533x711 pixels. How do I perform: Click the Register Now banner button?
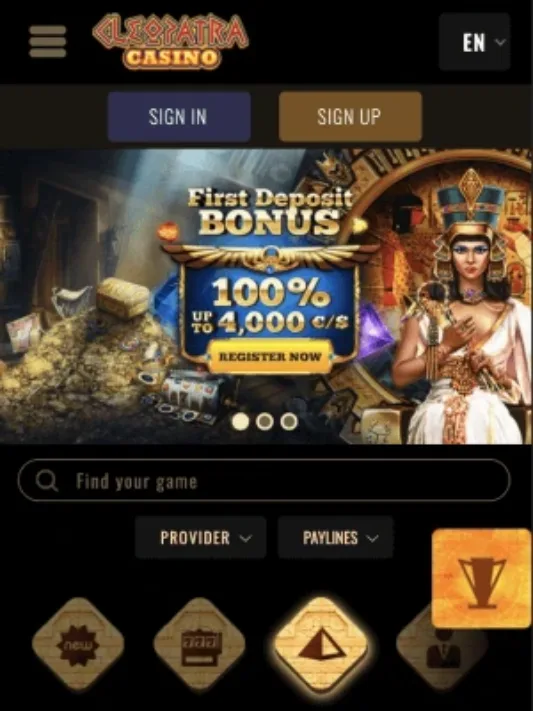(x=270, y=356)
